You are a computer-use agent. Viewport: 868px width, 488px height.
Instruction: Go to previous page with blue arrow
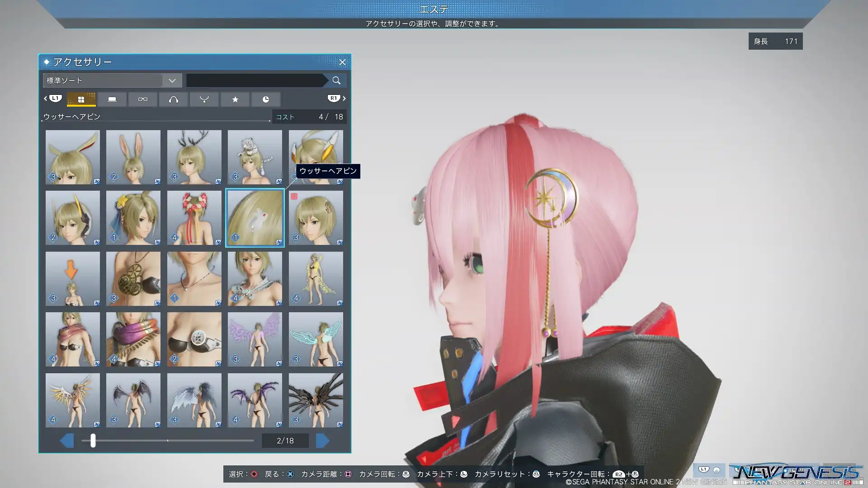click(67, 441)
